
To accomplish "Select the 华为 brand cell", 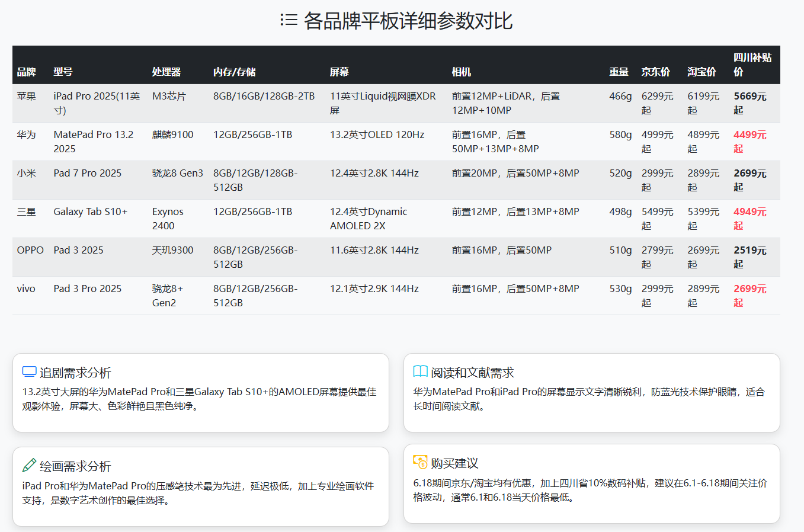I will [x=27, y=134].
